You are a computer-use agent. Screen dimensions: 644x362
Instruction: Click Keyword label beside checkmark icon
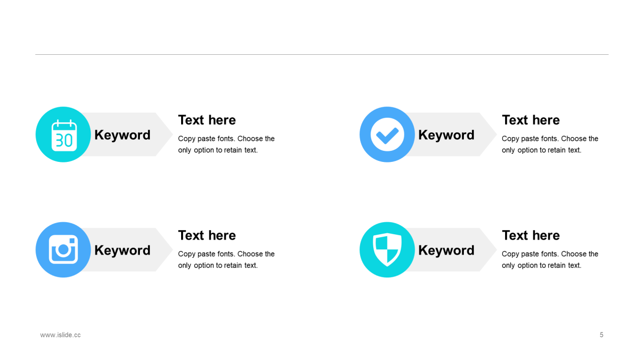446,135
